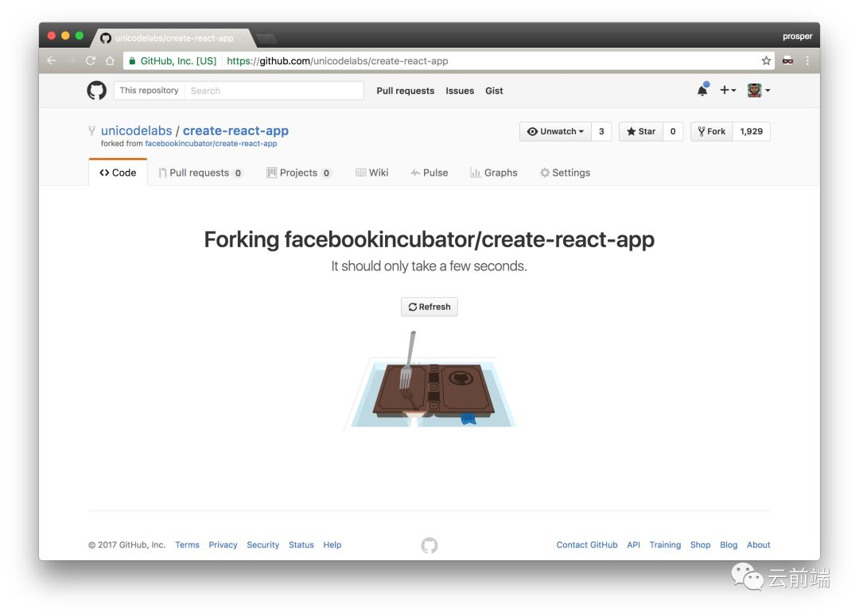The image size is (859, 616).
Task: Open the Privacy footer link
Action: [x=223, y=544]
